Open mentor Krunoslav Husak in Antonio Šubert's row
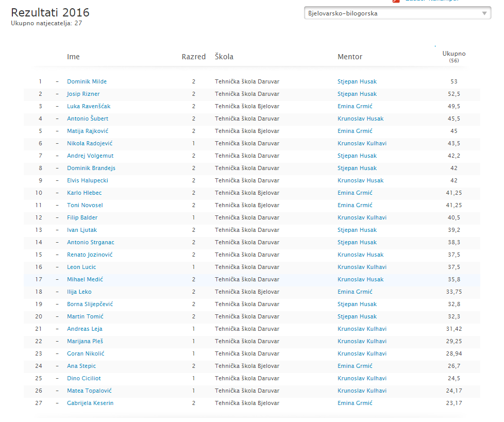The image size is (504, 422). 360,119
